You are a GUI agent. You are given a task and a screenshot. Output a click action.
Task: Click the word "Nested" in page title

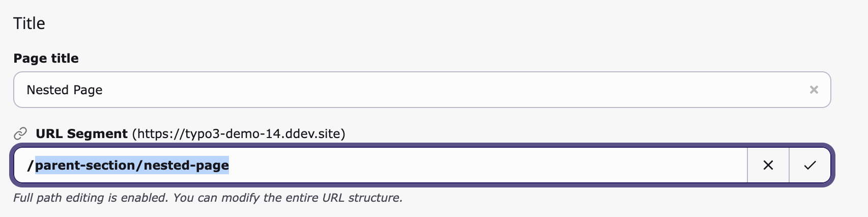click(x=47, y=90)
